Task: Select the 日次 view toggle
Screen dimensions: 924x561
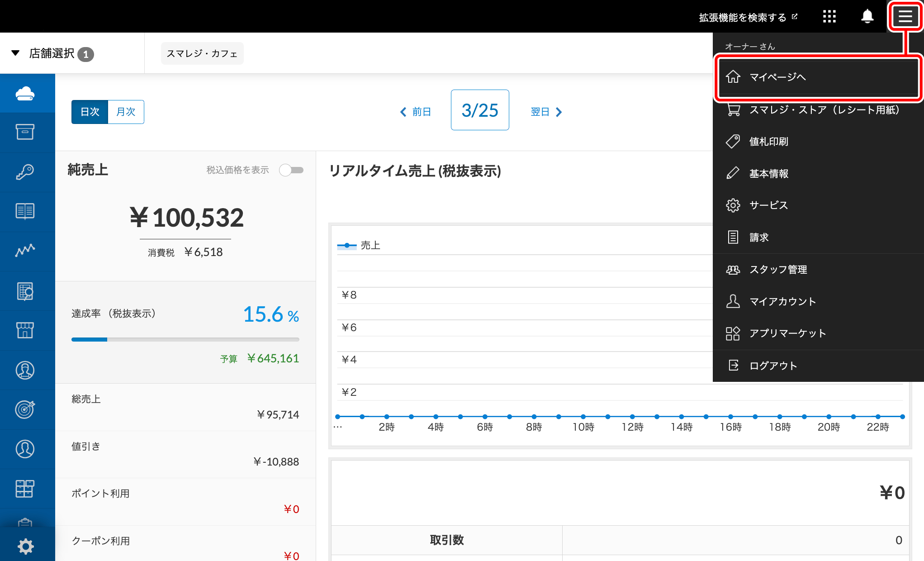Action: (90, 112)
